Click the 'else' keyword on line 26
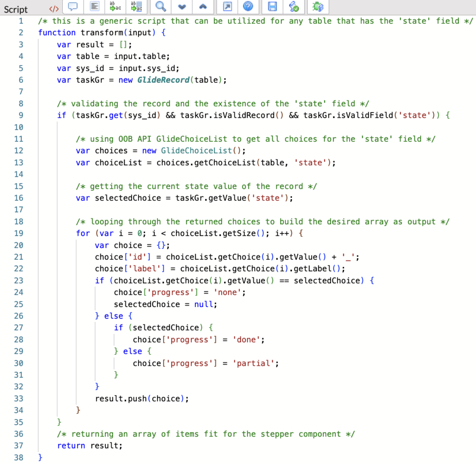This screenshot has width=476, height=464. pyautogui.click(x=113, y=316)
